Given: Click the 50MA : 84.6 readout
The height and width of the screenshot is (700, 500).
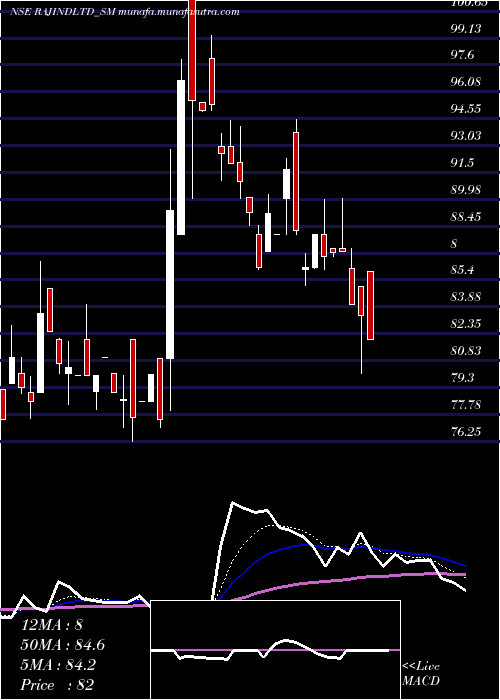Looking at the screenshot, I should point(63,645).
